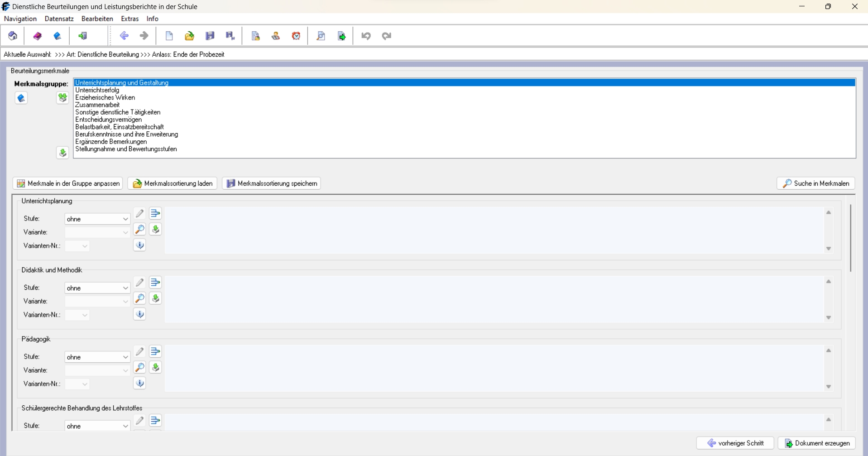Open the Variante dropdown in Pädagogik section
Image resolution: width=868 pixels, height=456 pixels.
pyautogui.click(x=97, y=370)
